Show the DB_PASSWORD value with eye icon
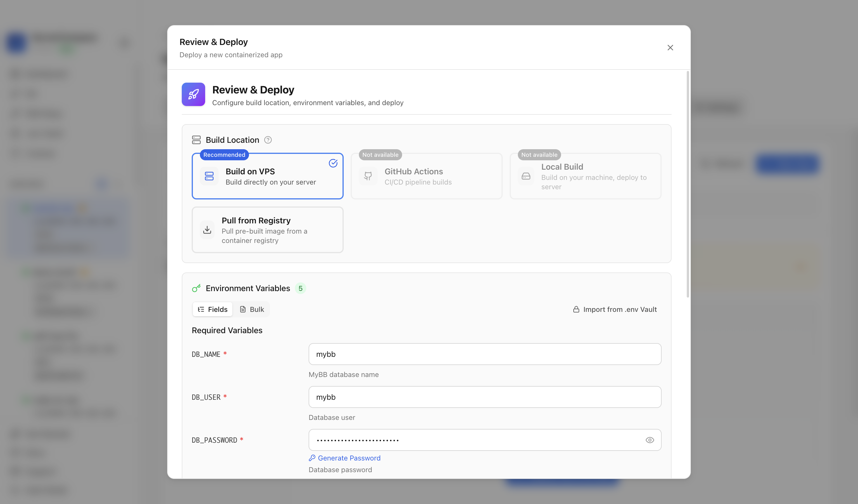Screen dimensions: 858x504 650,440
